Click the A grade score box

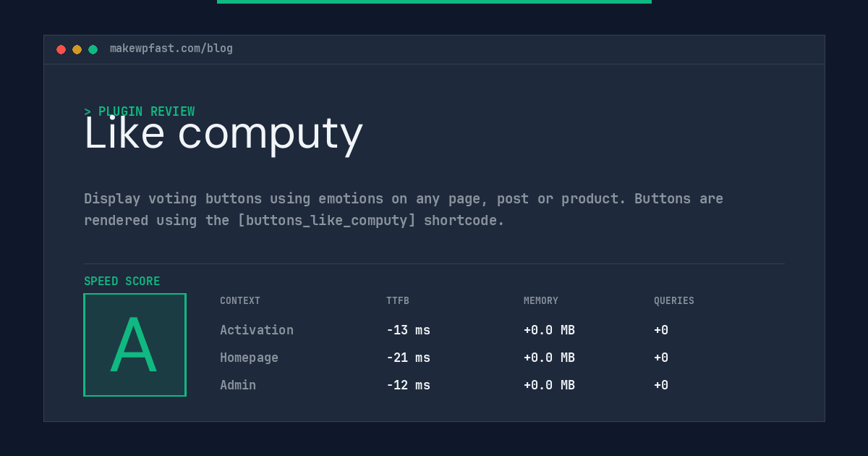coord(135,345)
